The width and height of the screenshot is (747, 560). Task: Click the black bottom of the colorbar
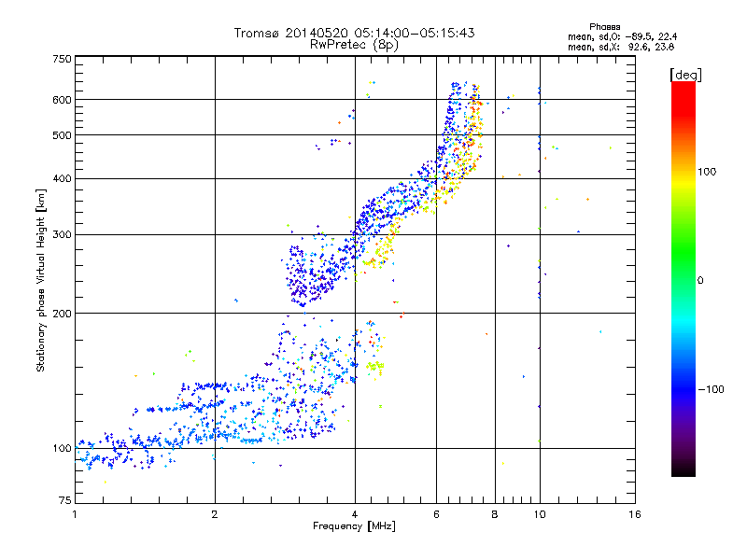[x=684, y=469]
